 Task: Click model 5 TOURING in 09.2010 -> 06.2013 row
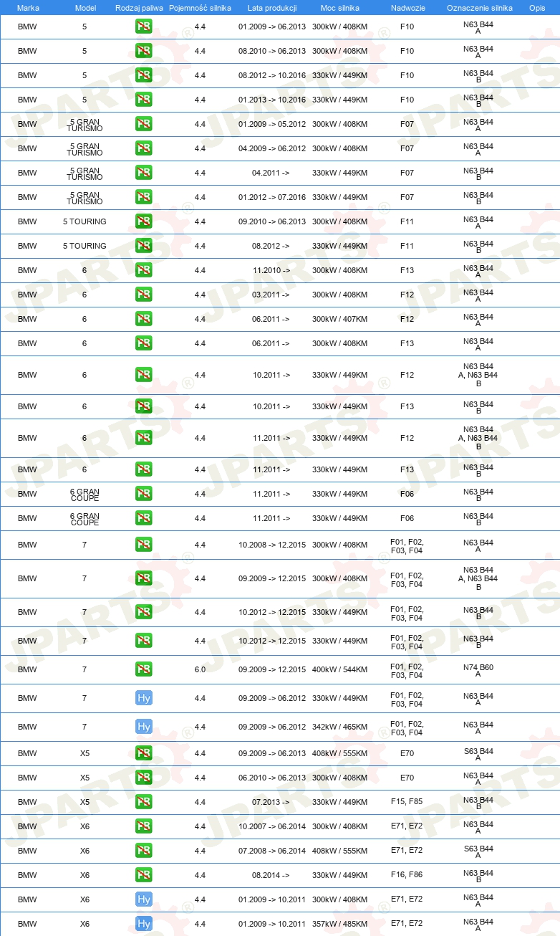[x=85, y=221]
